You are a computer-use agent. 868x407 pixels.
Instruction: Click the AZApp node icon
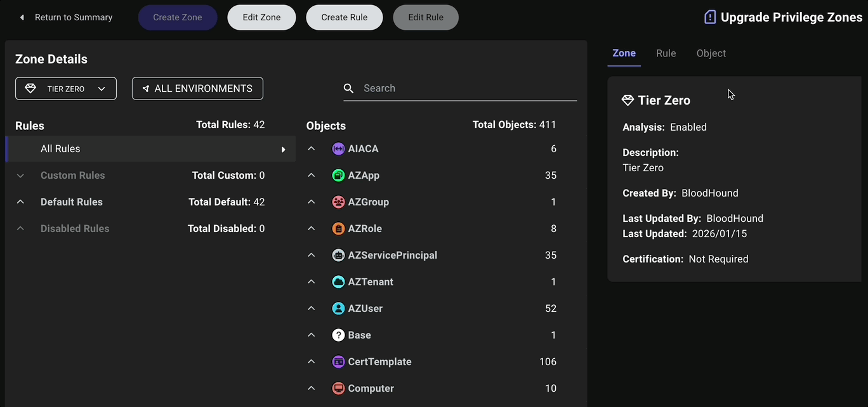[338, 176]
